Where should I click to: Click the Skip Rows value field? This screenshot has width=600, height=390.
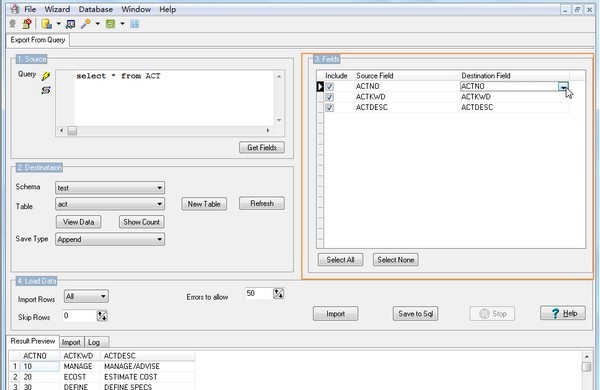(x=80, y=316)
